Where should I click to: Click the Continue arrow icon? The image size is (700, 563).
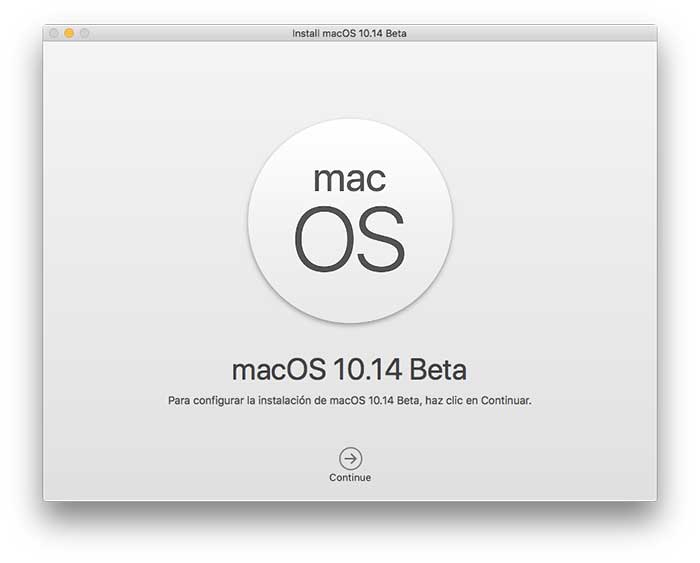[x=350, y=459]
